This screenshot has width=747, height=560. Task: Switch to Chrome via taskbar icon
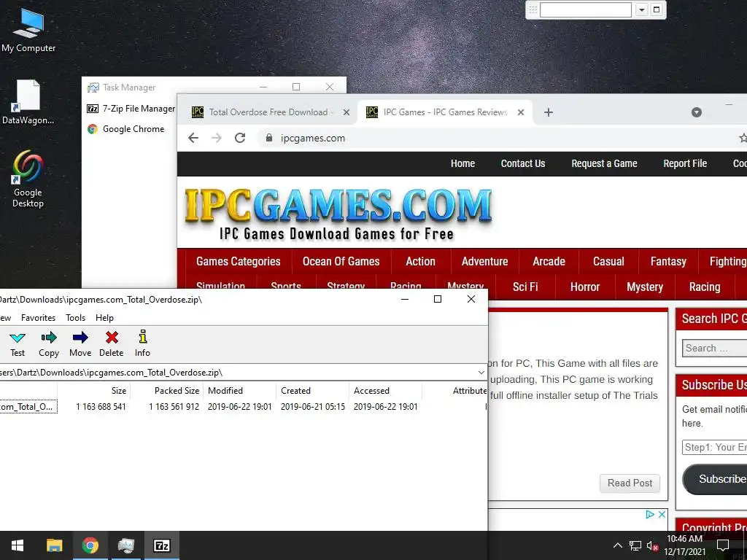click(90, 545)
